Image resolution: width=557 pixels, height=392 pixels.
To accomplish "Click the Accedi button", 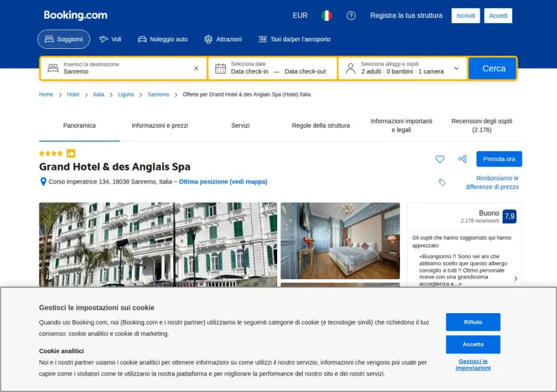I will [x=498, y=16].
